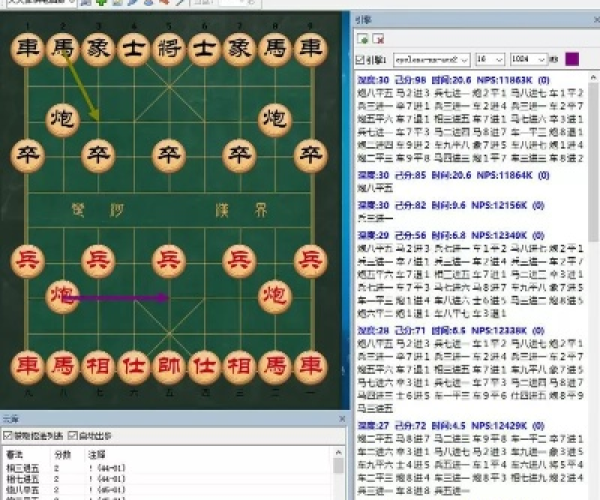Select the black 卒 on file 7

point(240,155)
